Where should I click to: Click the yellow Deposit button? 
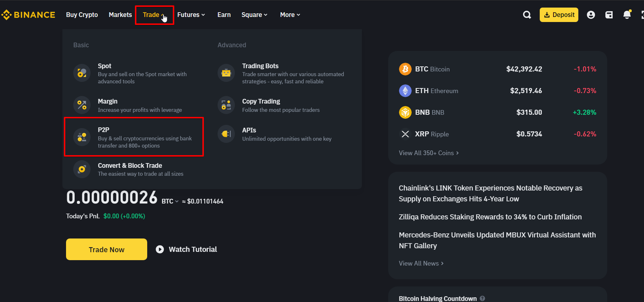pos(559,15)
